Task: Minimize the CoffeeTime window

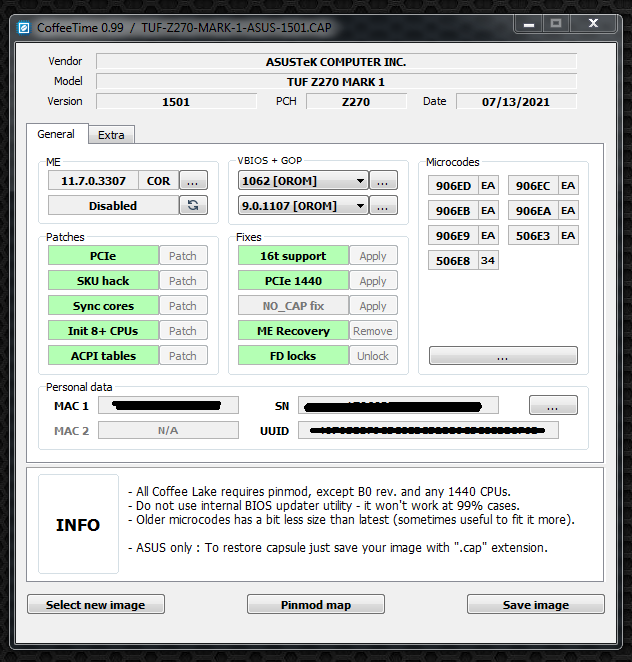Action: (x=529, y=24)
